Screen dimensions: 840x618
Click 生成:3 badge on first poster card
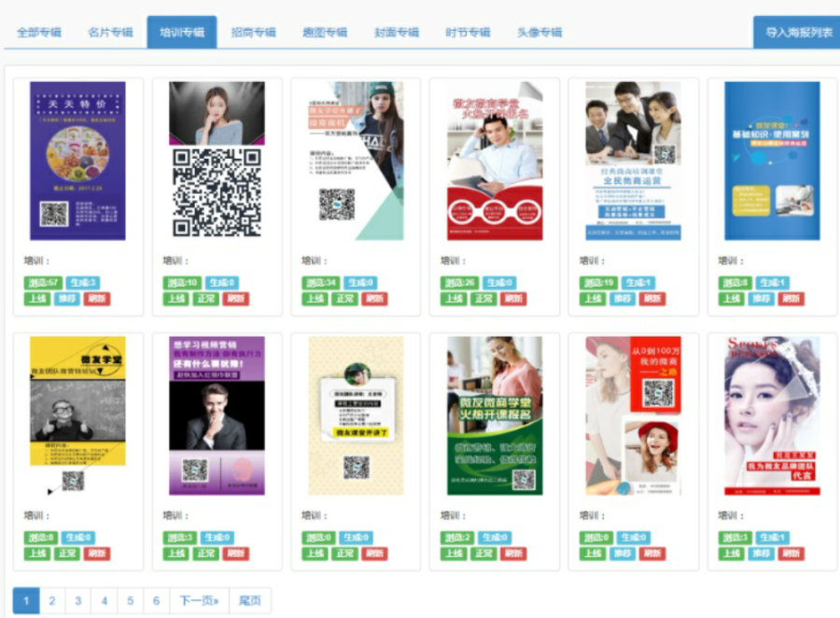pos(82,283)
